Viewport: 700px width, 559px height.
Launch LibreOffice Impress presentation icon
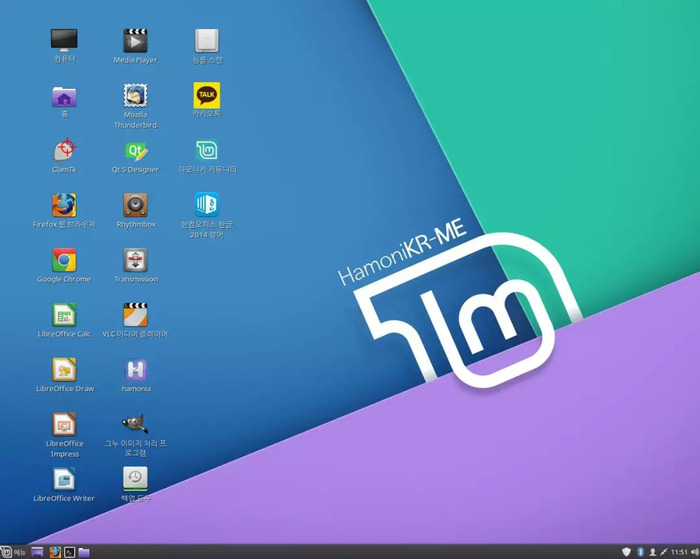[x=64, y=424]
